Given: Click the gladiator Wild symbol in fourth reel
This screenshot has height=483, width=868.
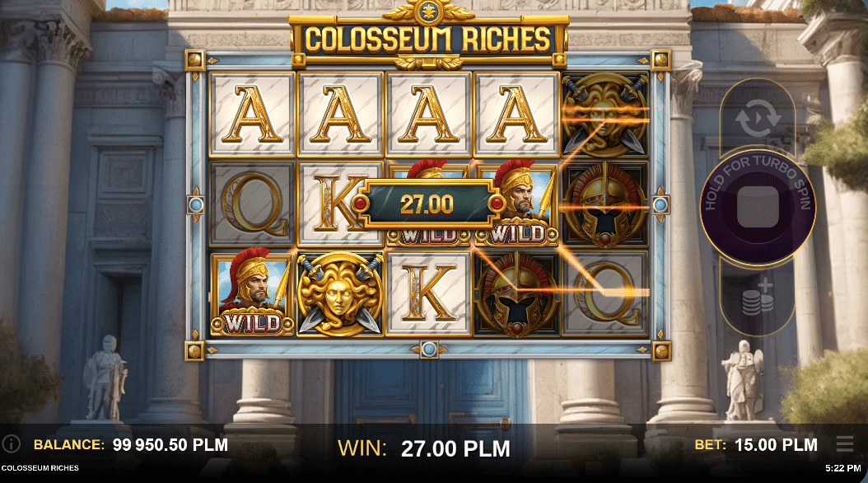Looking at the screenshot, I should coord(518,204).
